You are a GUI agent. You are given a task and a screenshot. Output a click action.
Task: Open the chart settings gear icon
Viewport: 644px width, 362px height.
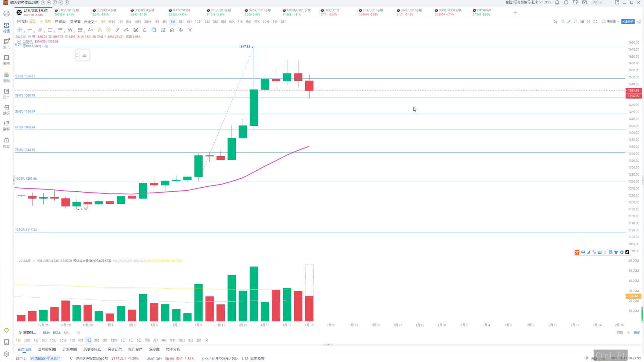point(589,22)
